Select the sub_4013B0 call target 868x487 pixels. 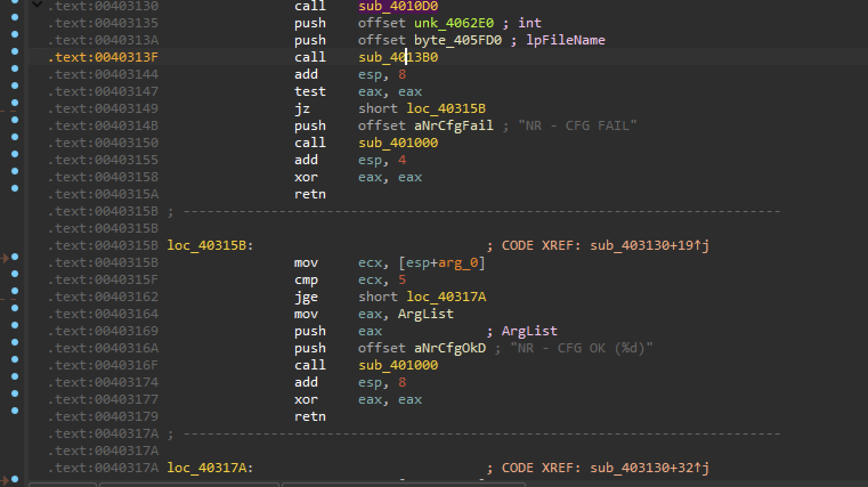398,57
